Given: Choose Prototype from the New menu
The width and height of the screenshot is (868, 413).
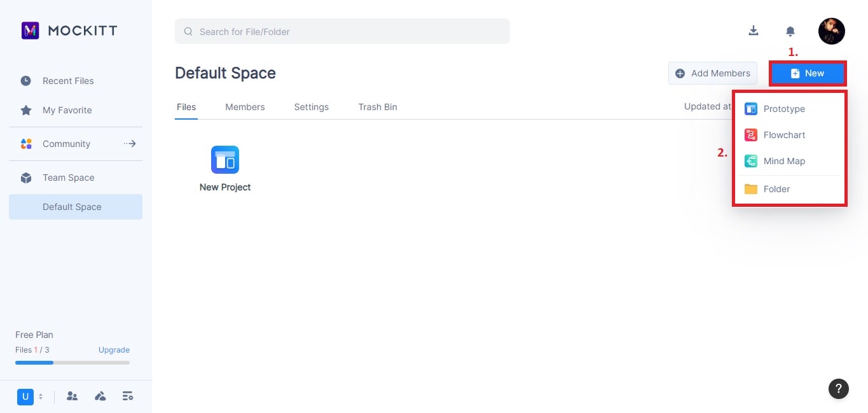Looking at the screenshot, I should 789,109.
